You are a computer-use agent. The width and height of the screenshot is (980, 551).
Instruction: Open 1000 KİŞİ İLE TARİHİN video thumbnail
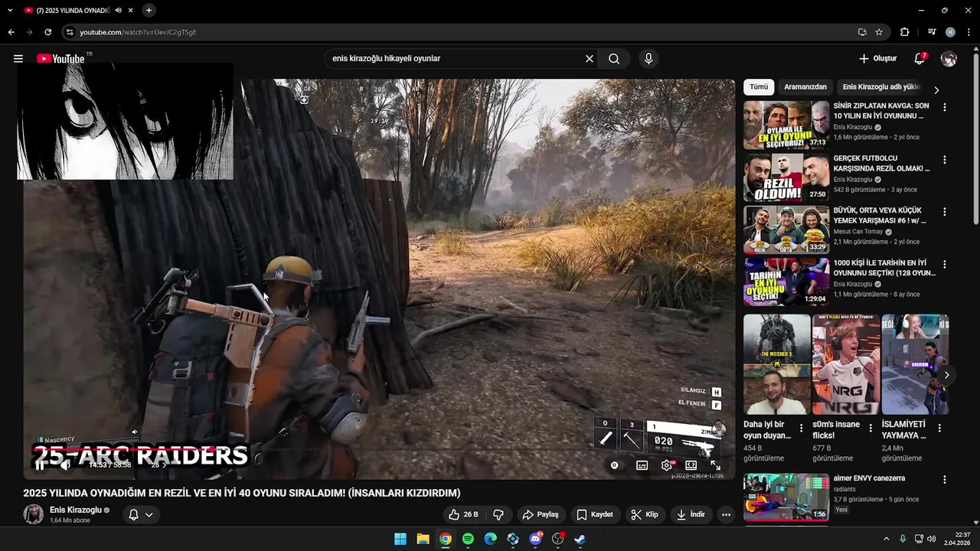click(786, 282)
